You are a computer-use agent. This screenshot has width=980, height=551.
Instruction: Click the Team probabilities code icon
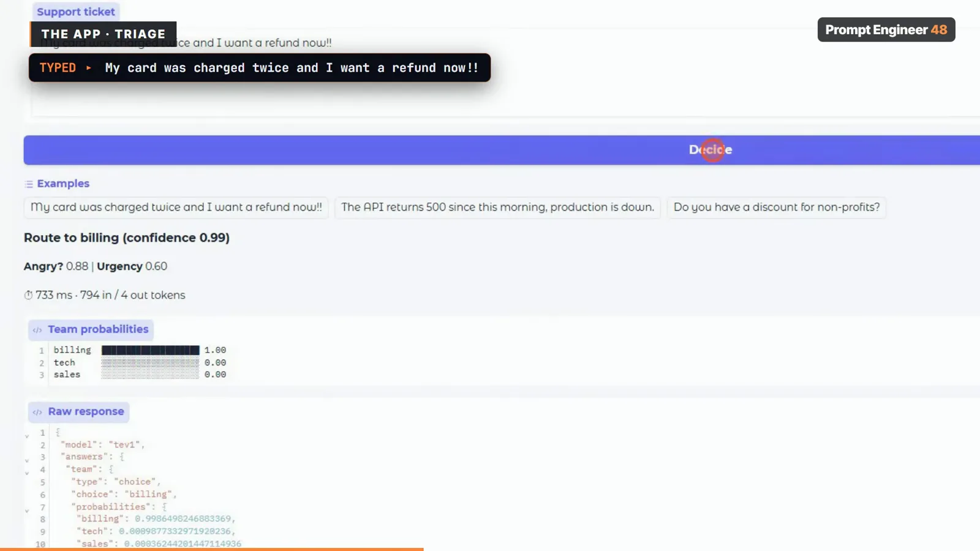pyautogui.click(x=37, y=330)
